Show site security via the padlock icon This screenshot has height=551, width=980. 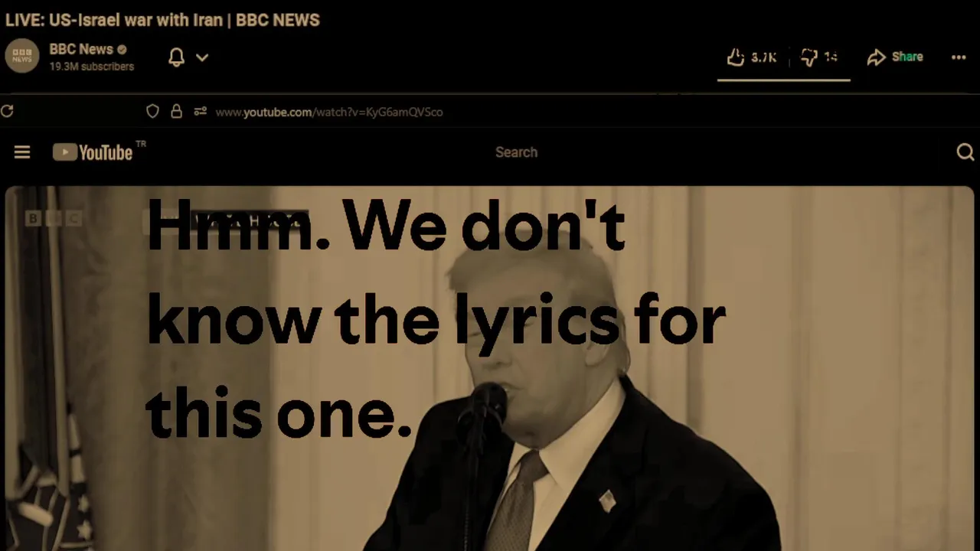click(x=176, y=112)
